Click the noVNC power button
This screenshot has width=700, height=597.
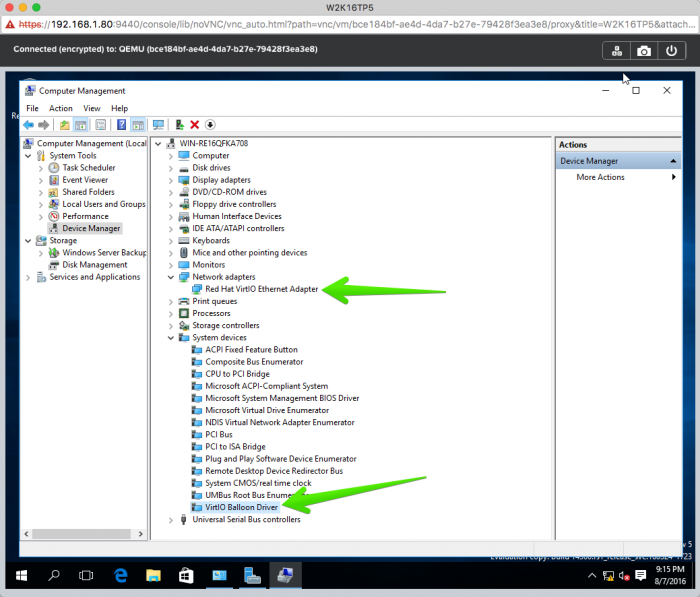click(671, 51)
